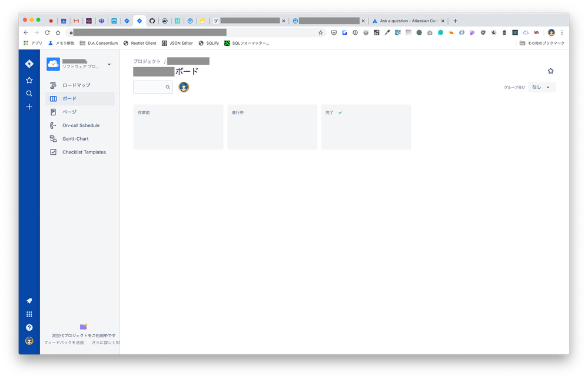This screenshot has width=588, height=379.
Task: Open On-call Schedule in project menu
Action: (80, 125)
